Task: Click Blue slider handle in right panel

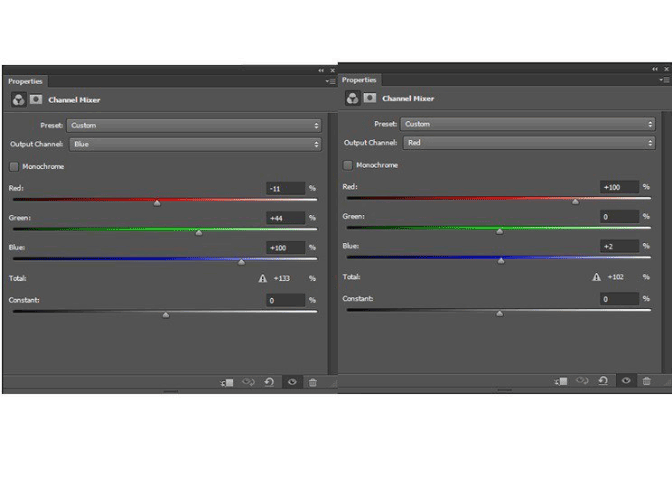Action: (x=501, y=261)
